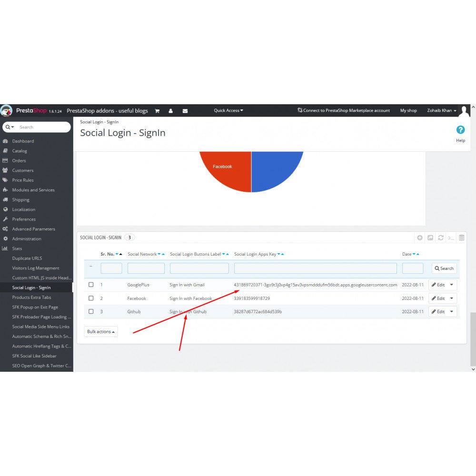The image size is (476, 476).
Task: Click Connect to PrestaShop Marketplace account link
Action: pyautogui.click(x=344, y=110)
